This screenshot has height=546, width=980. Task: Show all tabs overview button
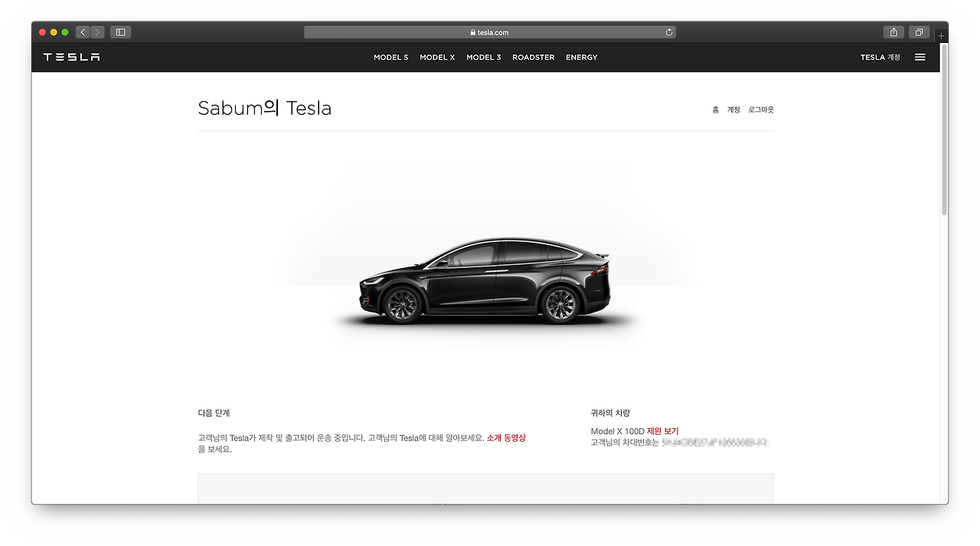[919, 32]
